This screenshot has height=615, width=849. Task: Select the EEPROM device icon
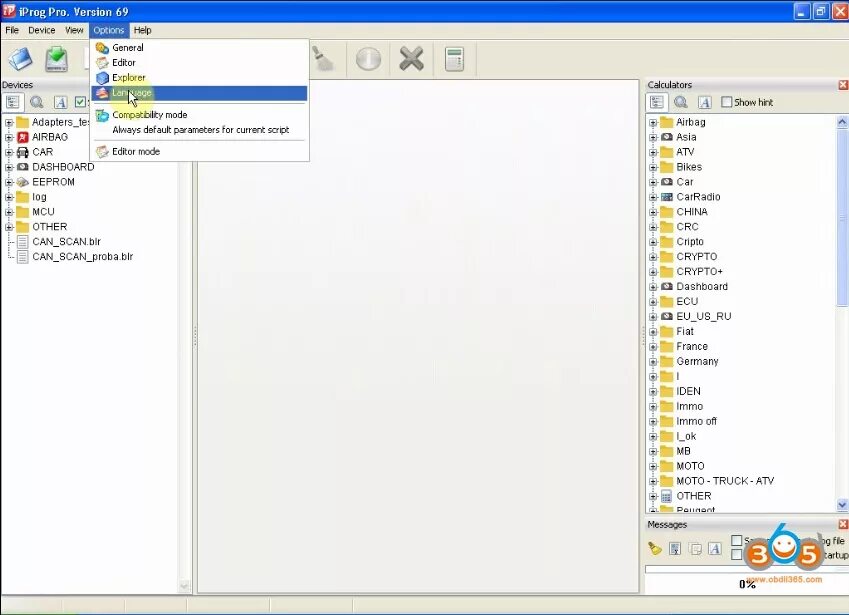click(x=23, y=182)
